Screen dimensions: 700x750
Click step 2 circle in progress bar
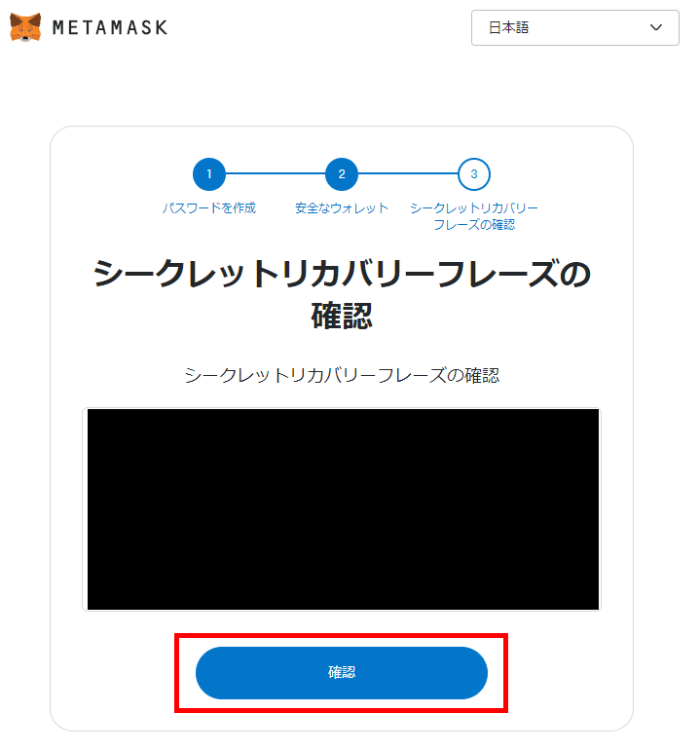tap(342, 174)
